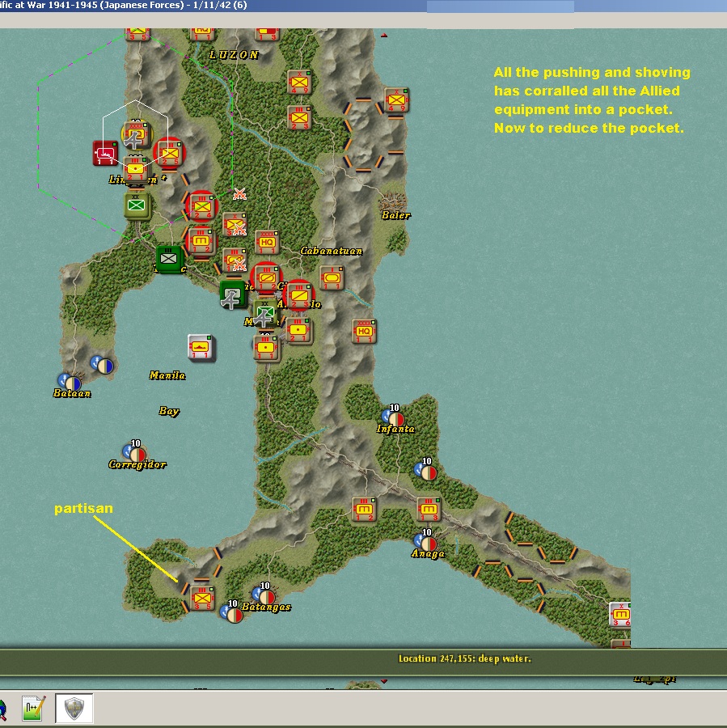Click the Anaga port base icon
The width and height of the screenshot is (727, 728).
(x=425, y=542)
